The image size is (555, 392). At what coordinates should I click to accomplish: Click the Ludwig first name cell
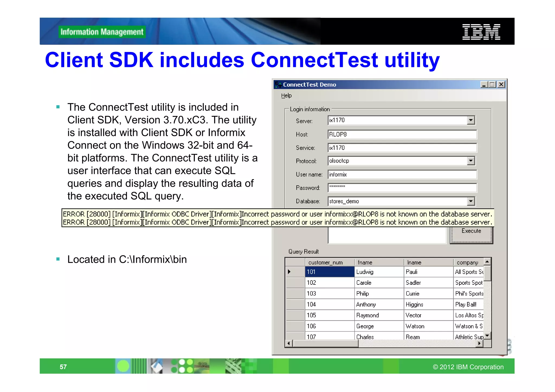coord(379,272)
